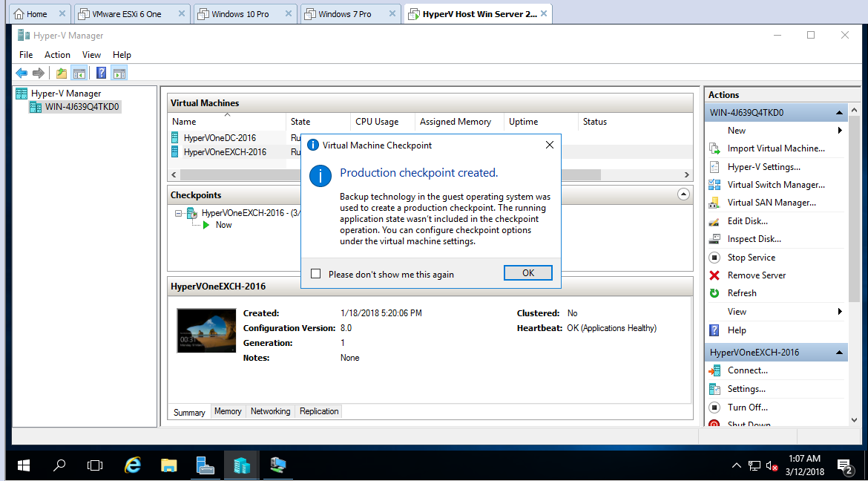Viewport: 868px width, 481px height.
Task: Switch to the Memory tab
Action: click(228, 411)
